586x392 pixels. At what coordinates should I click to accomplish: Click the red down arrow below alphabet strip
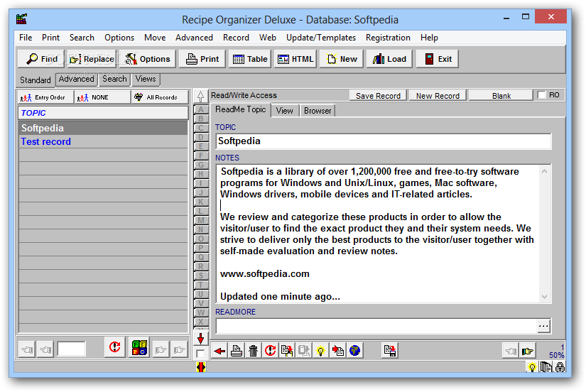(x=201, y=339)
